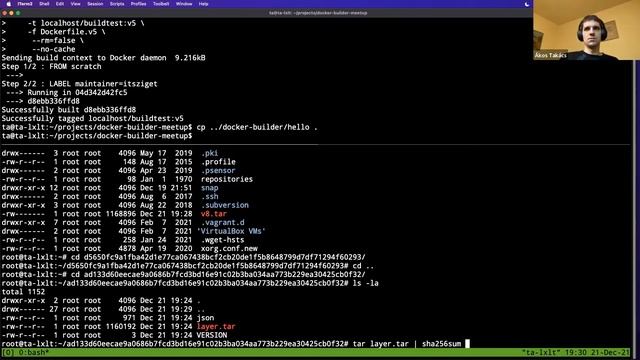
Task: Open the Apple menu
Action: point(9,4)
